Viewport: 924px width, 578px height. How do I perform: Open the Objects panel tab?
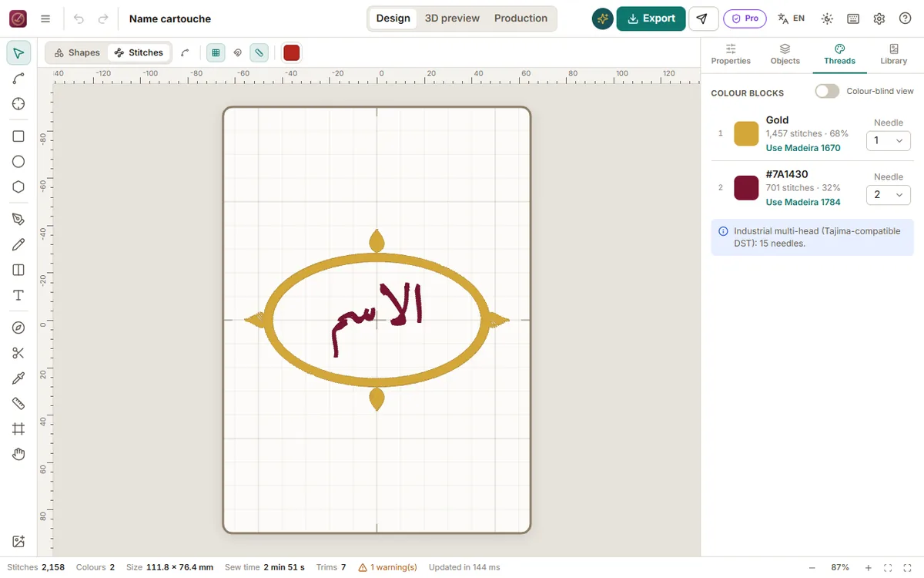tap(785, 54)
